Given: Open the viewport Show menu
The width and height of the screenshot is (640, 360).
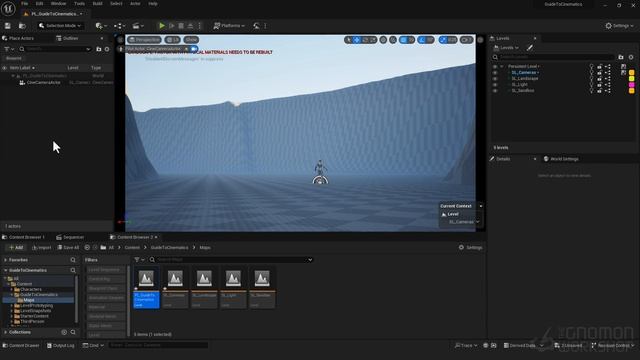Looking at the screenshot, I should [x=191, y=40].
